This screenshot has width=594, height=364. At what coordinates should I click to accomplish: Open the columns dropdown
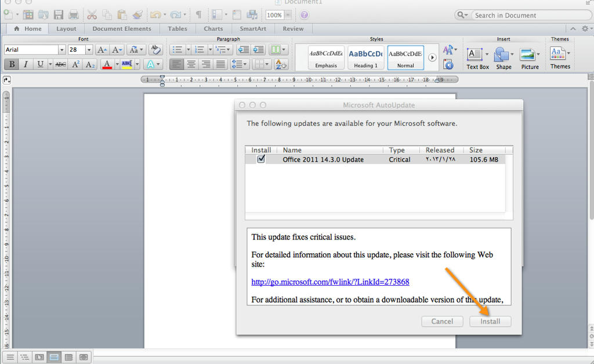pyautogui.click(x=278, y=50)
